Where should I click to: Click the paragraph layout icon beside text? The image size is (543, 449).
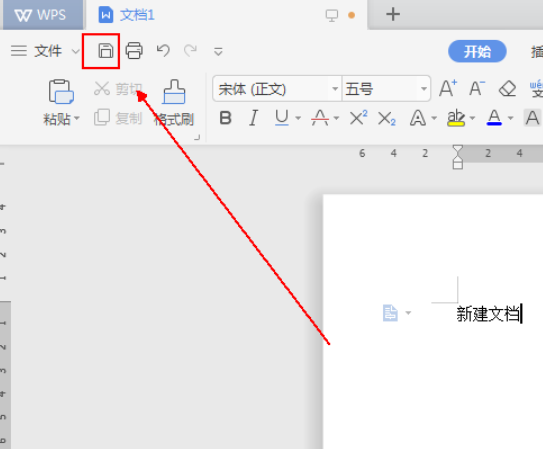click(390, 313)
